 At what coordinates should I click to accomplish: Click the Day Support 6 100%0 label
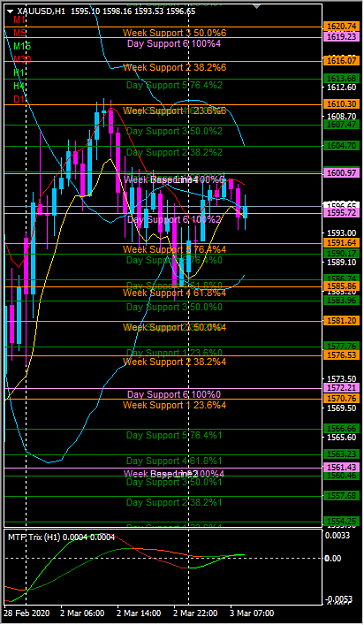coord(174,395)
